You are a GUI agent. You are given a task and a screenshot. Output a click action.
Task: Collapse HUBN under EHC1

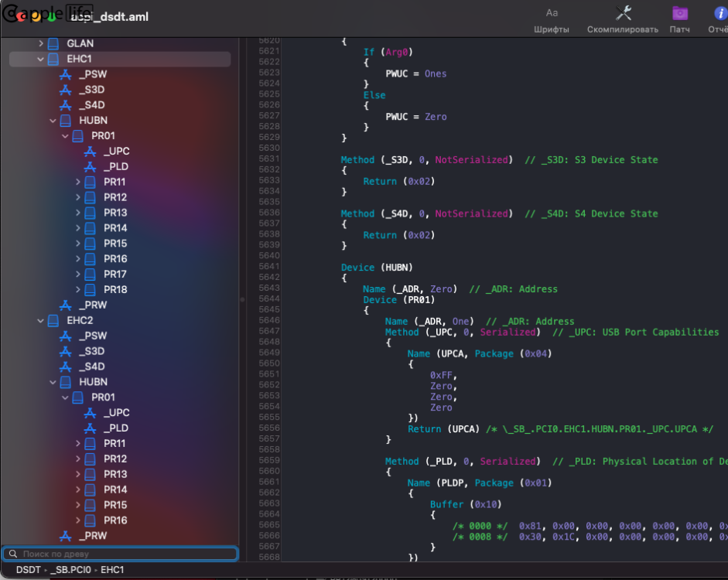pyautogui.click(x=53, y=121)
